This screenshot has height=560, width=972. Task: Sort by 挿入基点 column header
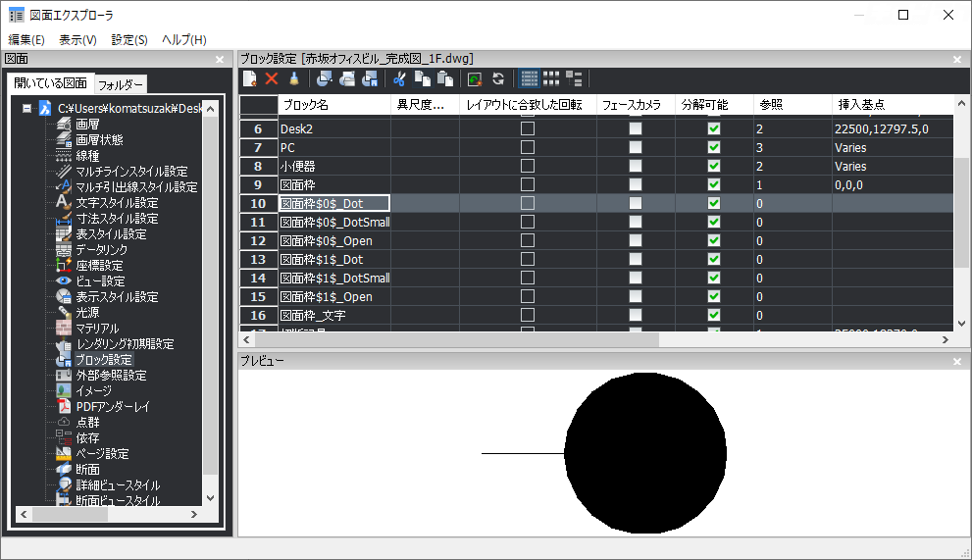click(x=892, y=105)
